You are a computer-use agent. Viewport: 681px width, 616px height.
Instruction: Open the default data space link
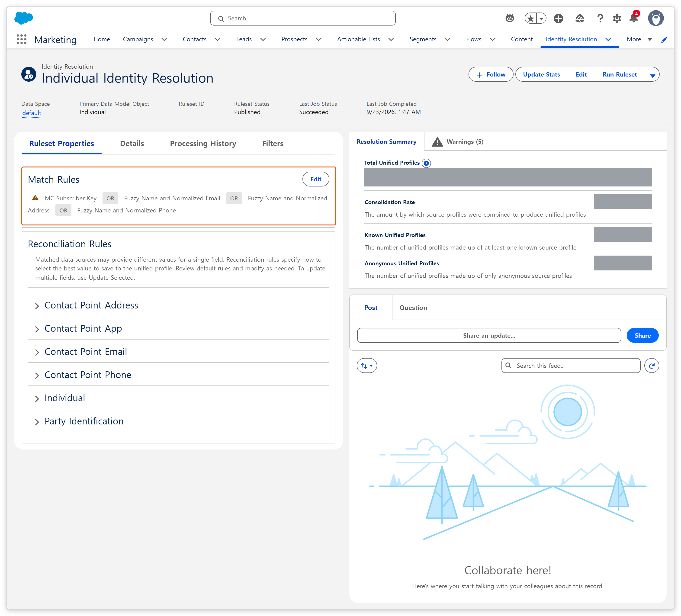point(32,113)
